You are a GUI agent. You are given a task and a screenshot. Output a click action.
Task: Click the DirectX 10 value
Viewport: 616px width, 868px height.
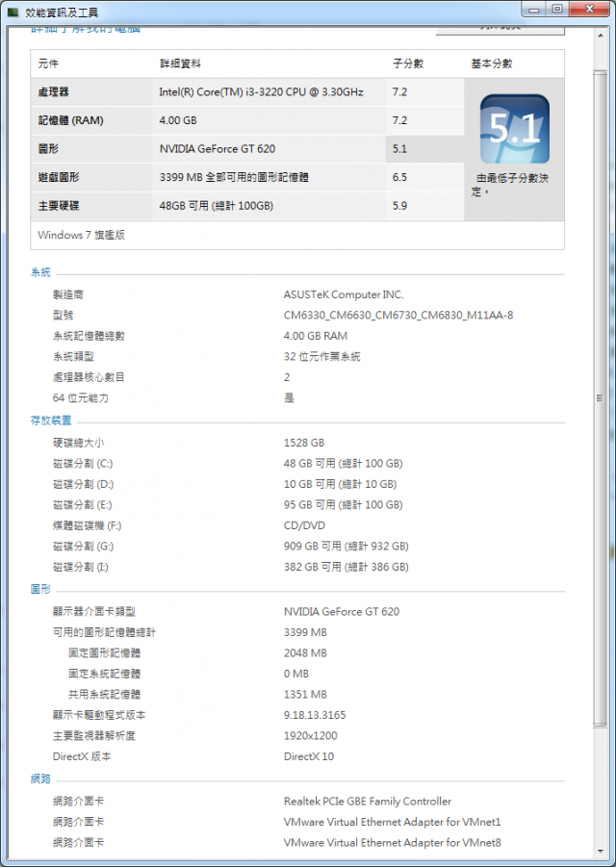pyautogui.click(x=309, y=756)
